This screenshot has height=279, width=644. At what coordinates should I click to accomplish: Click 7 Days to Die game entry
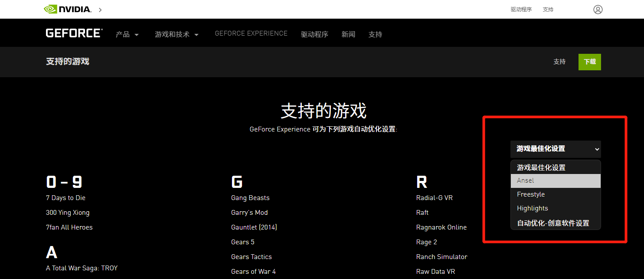click(x=65, y=198)
